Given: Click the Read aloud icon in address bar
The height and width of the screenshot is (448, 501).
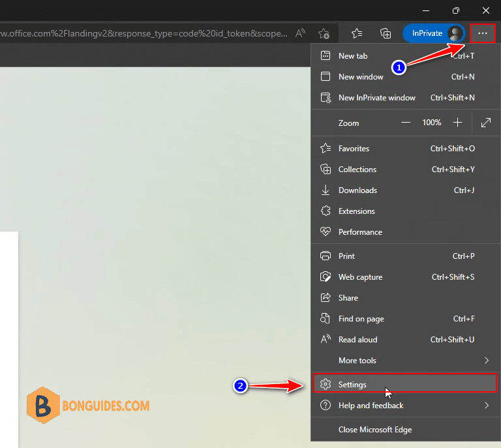Looking at the screenshot, I should click(300, 33).
